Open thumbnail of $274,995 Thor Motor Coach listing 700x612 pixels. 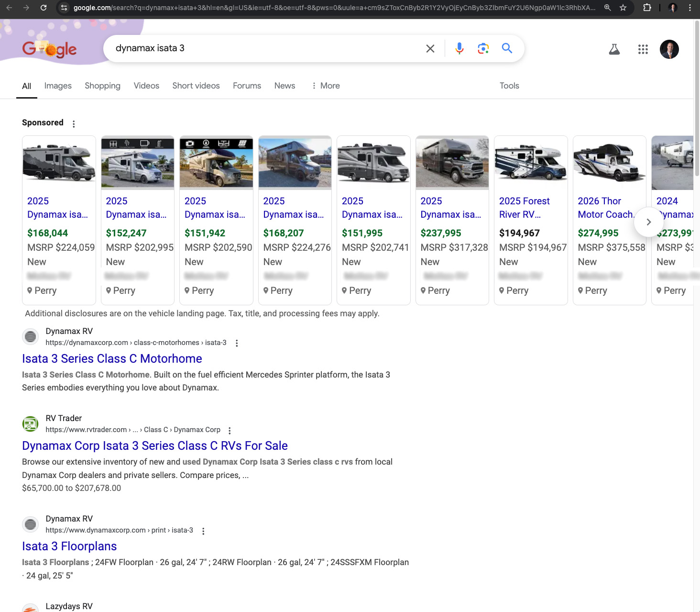pyautogui.click(x=610, y=163)
